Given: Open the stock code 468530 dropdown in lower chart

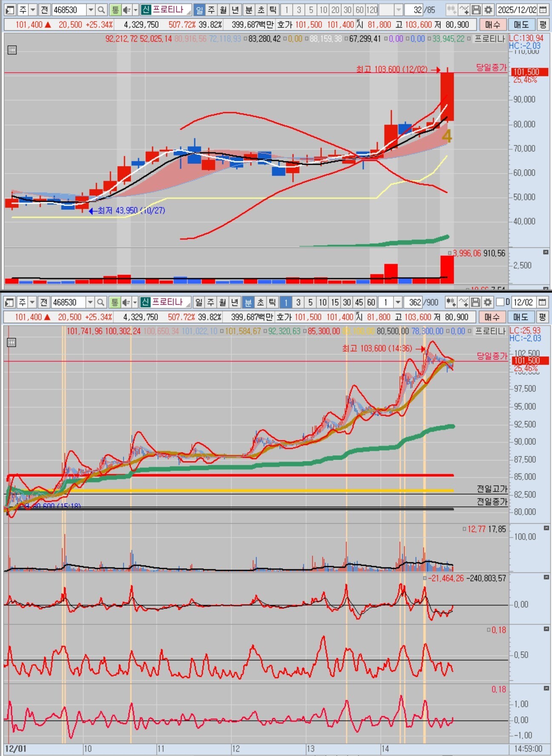Looking at the screenshot, I should (x=90, y=302).
